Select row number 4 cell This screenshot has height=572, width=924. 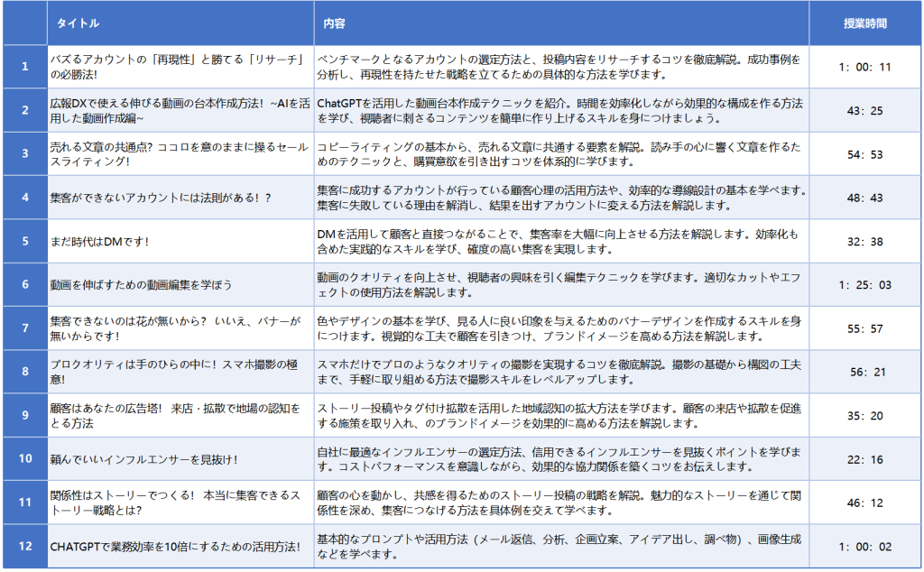point(24,198)
